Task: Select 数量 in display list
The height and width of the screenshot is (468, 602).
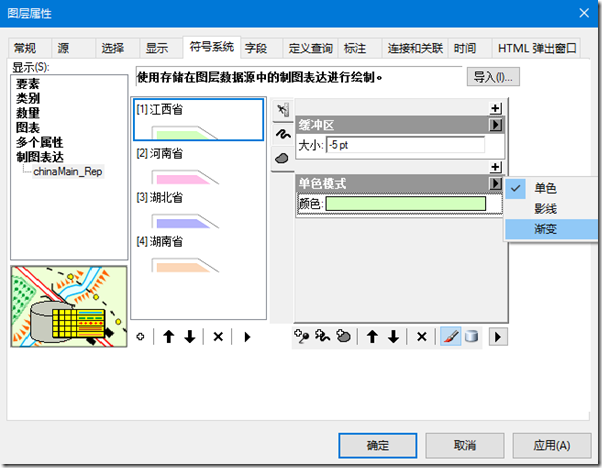Action: click(28, 113)
